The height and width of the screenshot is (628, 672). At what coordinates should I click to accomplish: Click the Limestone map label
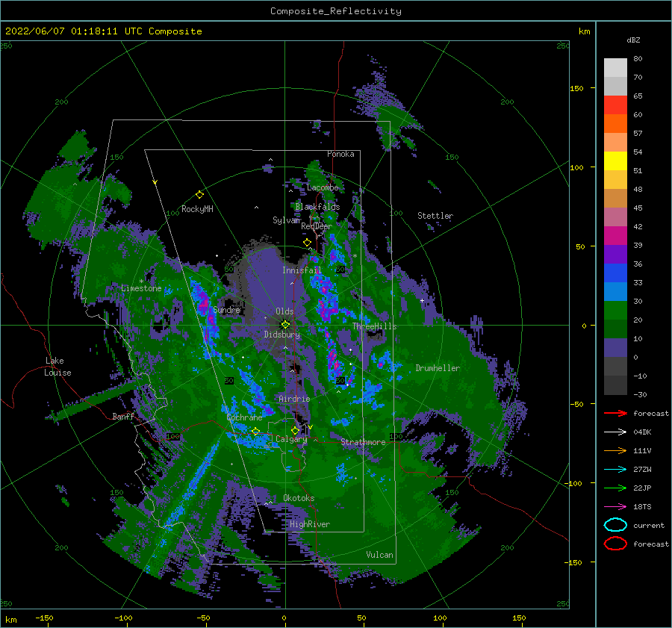coord(141,288)
